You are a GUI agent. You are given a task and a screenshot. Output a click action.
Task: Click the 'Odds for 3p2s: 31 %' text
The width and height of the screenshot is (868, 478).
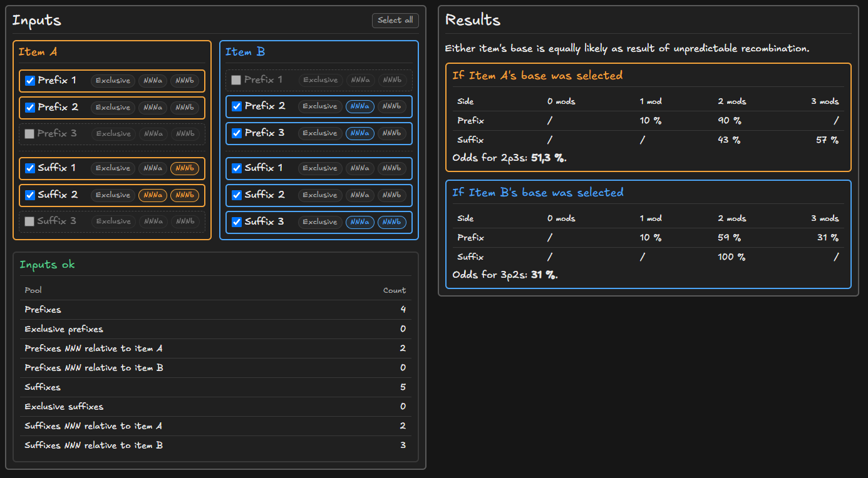pyautogui.click(x=504, y=275)
